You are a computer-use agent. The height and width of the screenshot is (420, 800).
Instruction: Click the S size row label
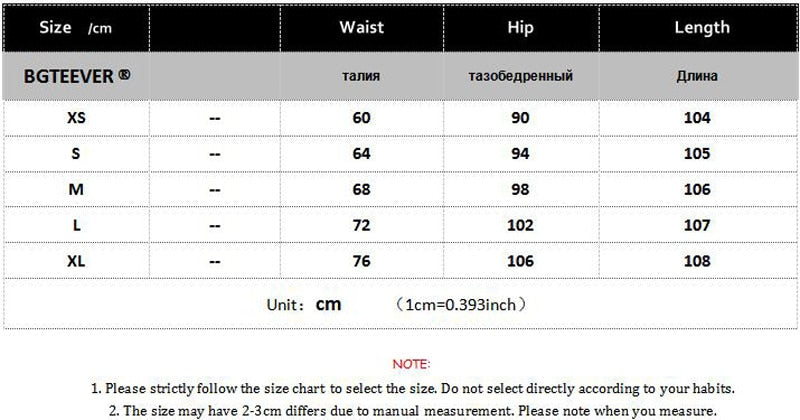coord(76,154)
